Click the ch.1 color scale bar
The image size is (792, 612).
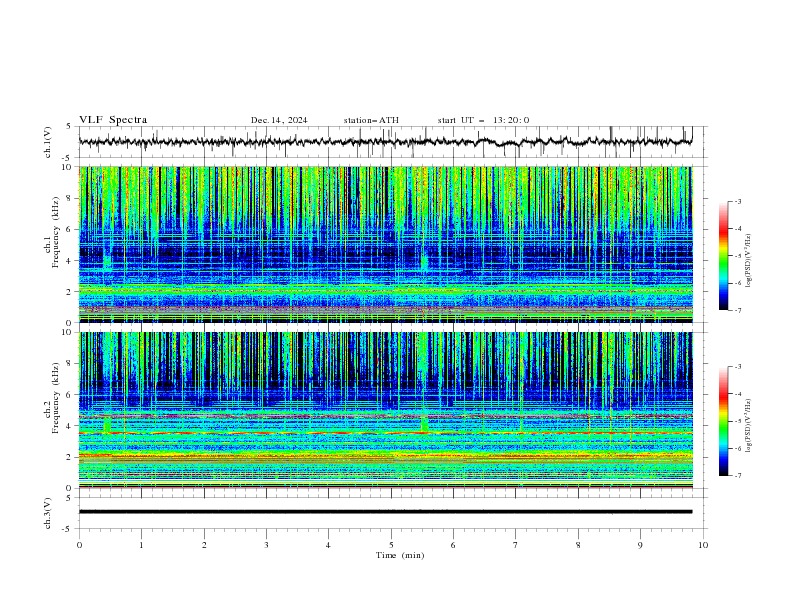click(724, 256)
